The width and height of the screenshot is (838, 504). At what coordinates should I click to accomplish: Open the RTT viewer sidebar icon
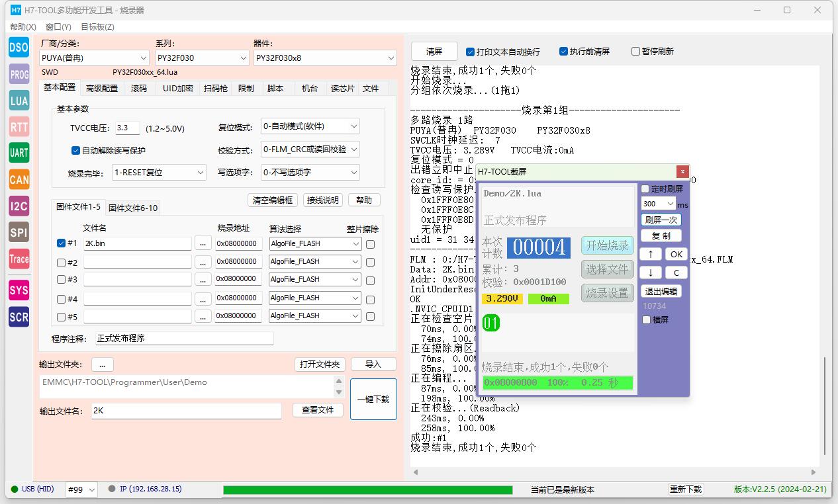click(19, 127)
